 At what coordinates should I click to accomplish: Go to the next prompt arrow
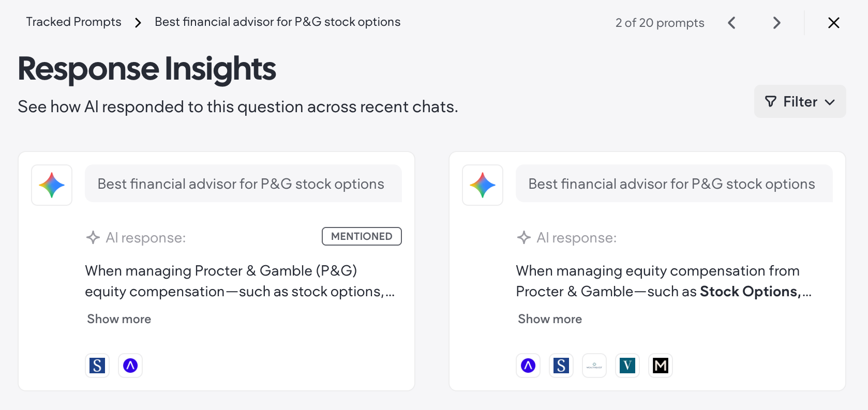pos(776,23)
